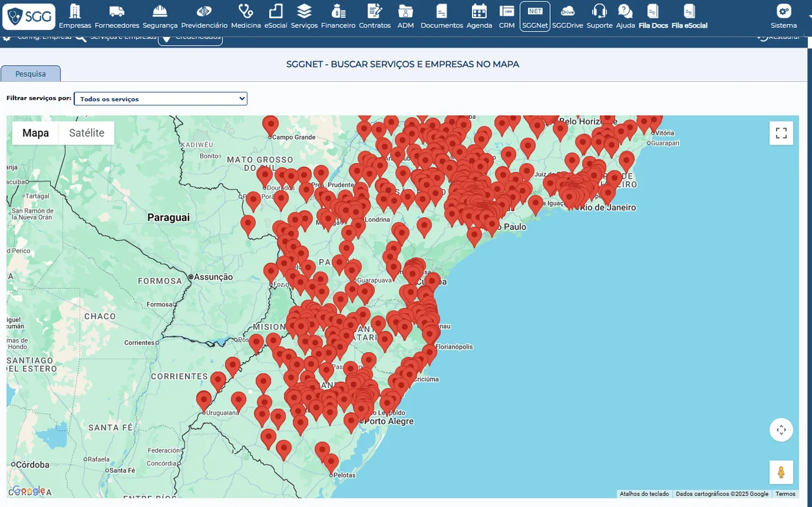
Task: Open the Empresas module
Action: (x=75, y=17)
